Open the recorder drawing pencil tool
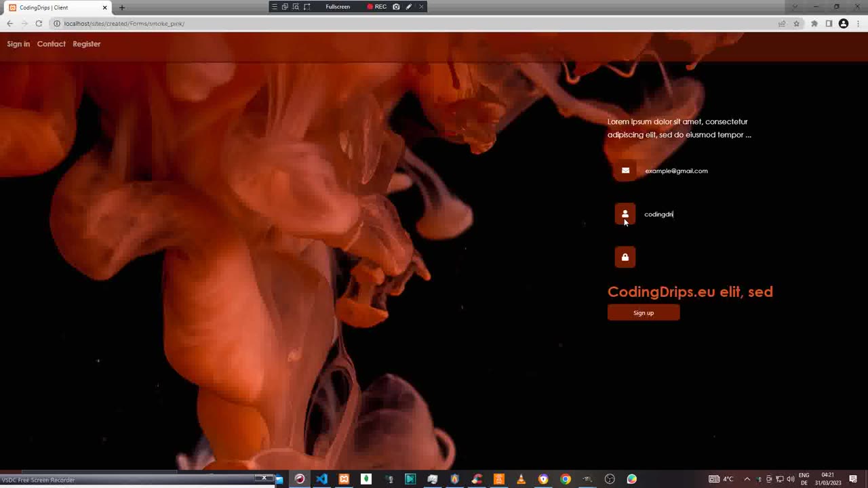Screen dimensions: 868x488 click(409, 7)
